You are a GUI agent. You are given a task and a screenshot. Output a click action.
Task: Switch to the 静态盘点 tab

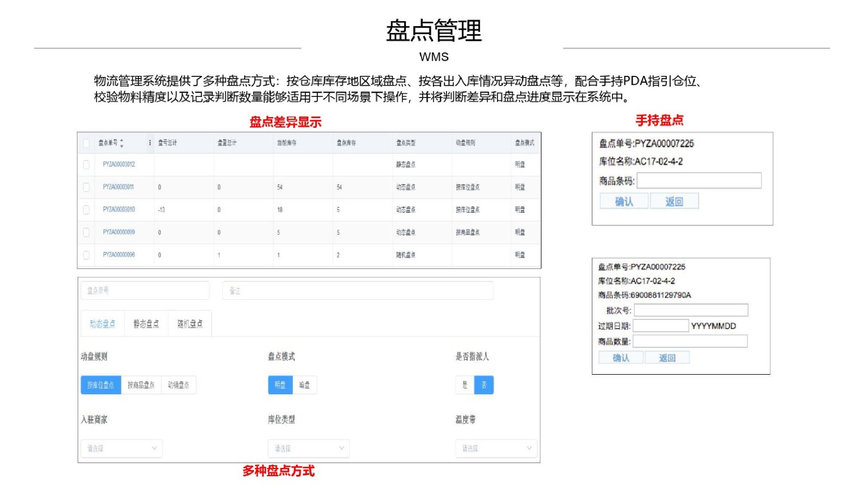coord(146,324)
